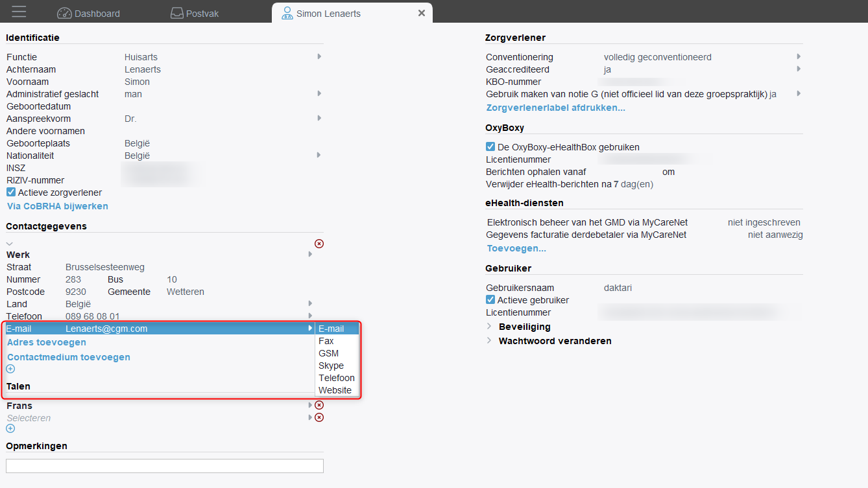Switch to the Postvak tab
The width and height of the screenshot is (868, 488).
pos(195,13)
